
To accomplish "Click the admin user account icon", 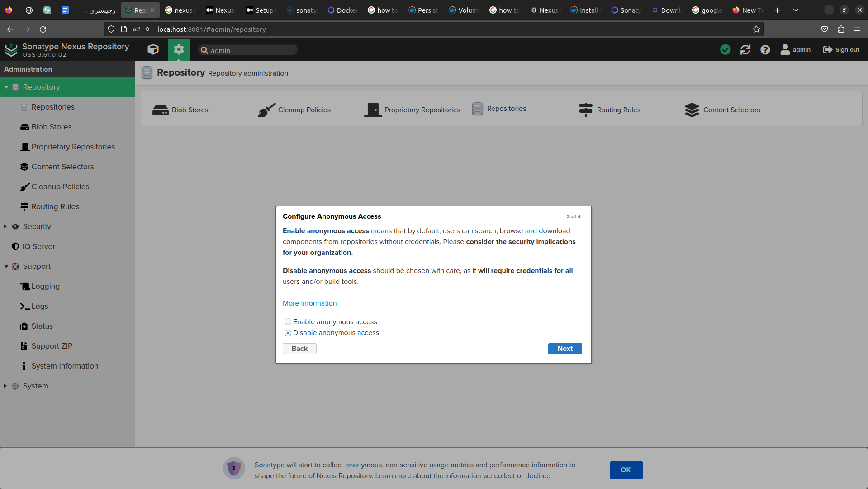I will [785, 50].
